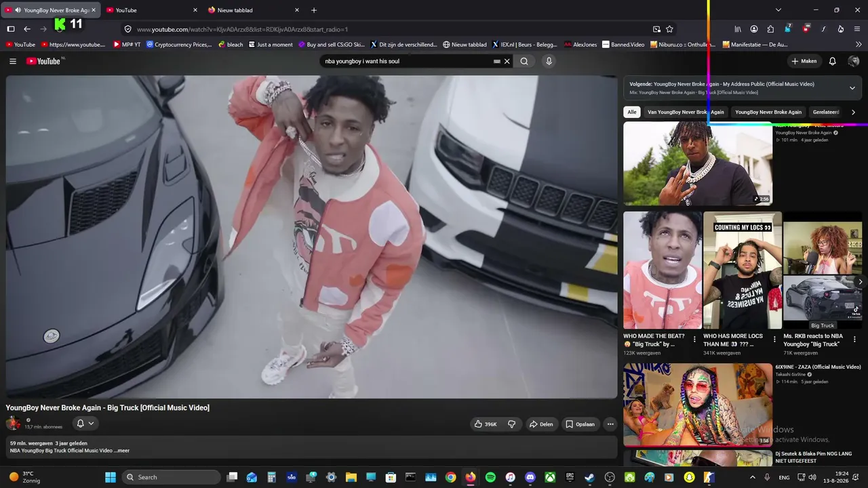Share the video with Delen button
This screenshot has height=488, width=868.
click(x=541, y=424)
